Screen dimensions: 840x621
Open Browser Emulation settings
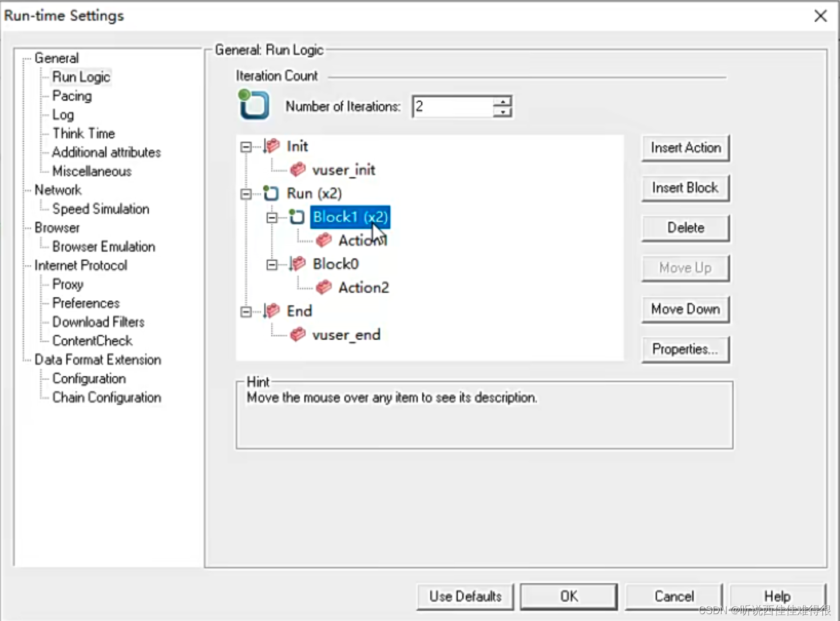[104, 246]
